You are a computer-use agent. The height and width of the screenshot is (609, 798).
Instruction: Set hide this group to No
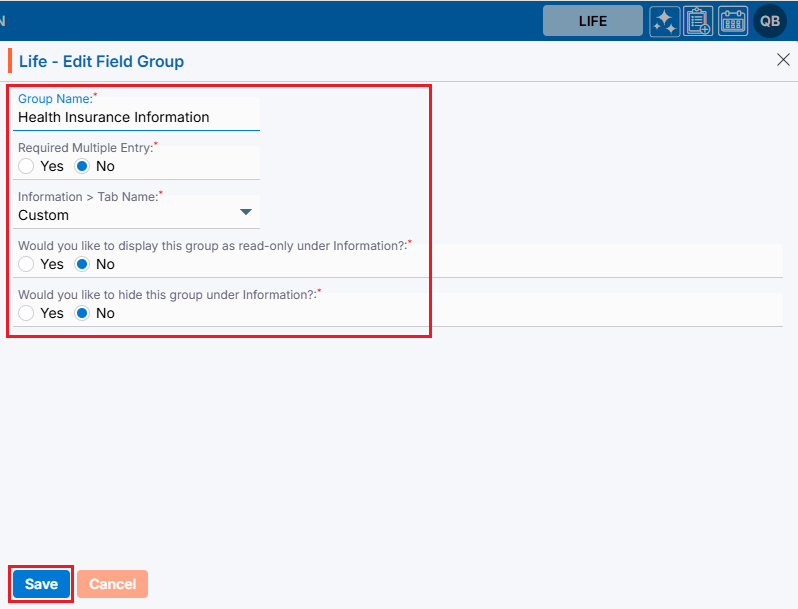click(x=83, y=313)
